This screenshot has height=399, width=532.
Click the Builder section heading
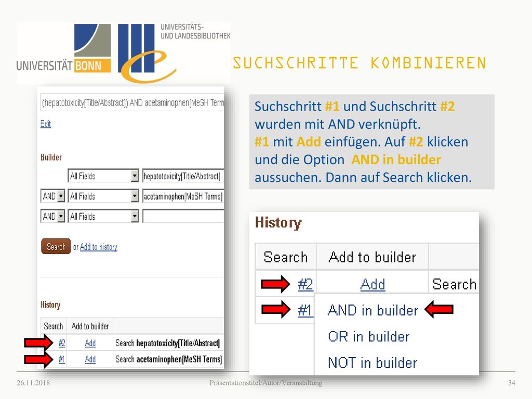point(51,157)
